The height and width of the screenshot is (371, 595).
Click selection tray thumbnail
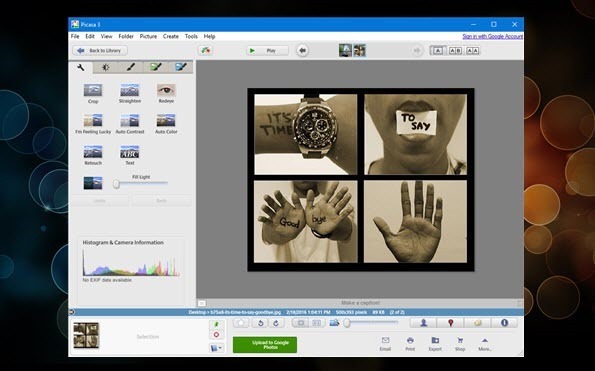[86, 335]
